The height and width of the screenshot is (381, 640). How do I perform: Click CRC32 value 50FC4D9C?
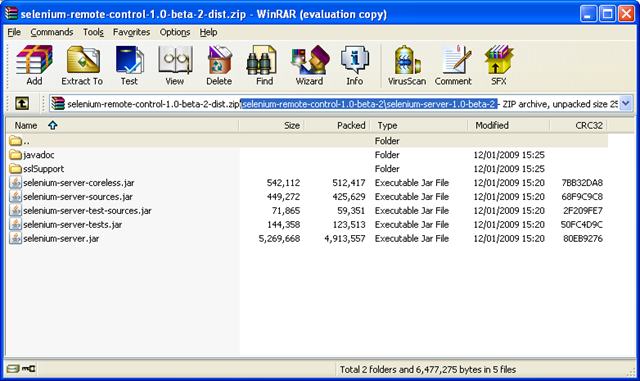(582, 225)
